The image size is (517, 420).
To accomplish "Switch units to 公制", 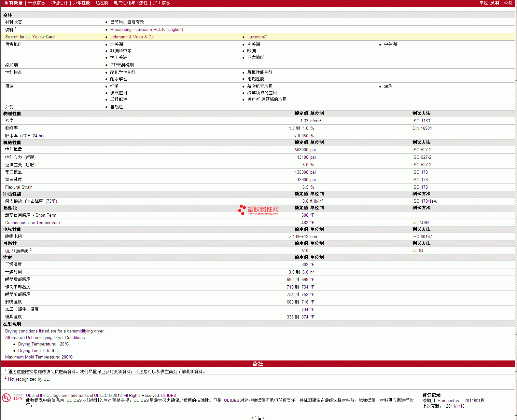I will point(508,3).
